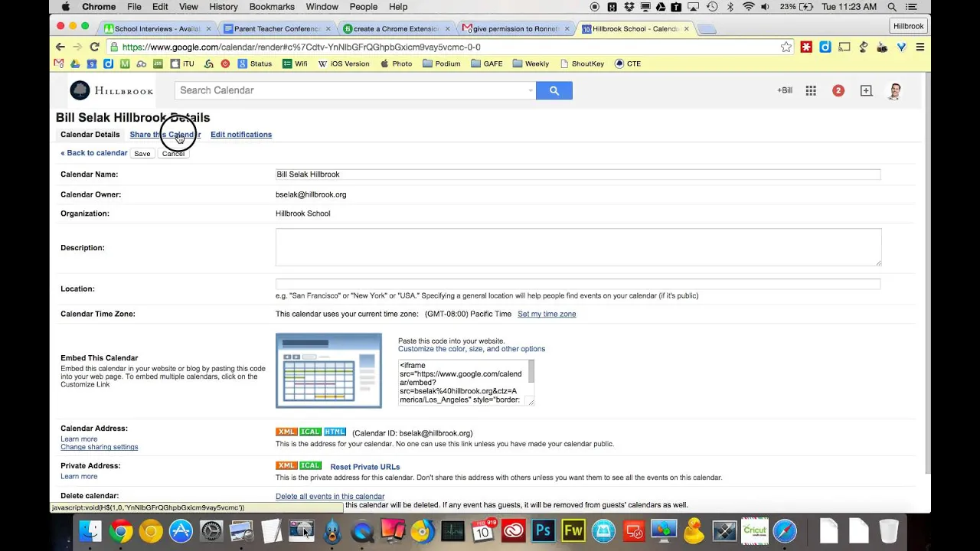Open the account profile photo menu
The height and width of the screenshot is (551, 980).
click(894, 91)
